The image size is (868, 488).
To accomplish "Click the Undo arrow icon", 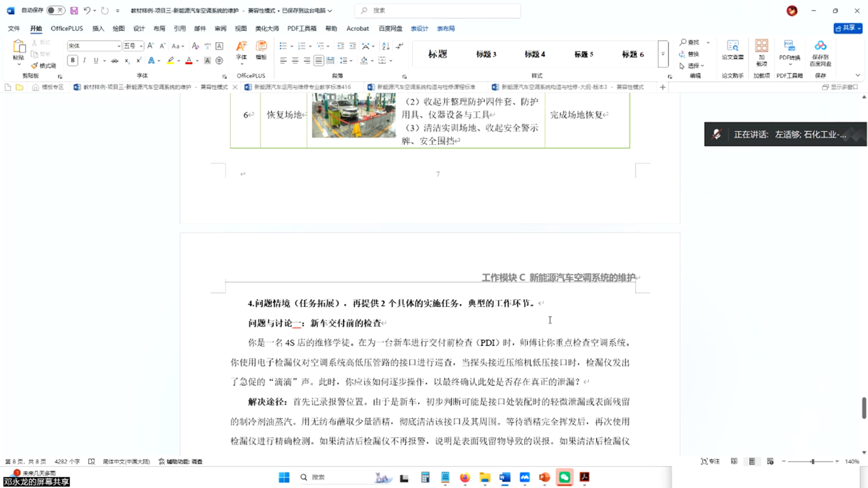I will click(87, 10).
